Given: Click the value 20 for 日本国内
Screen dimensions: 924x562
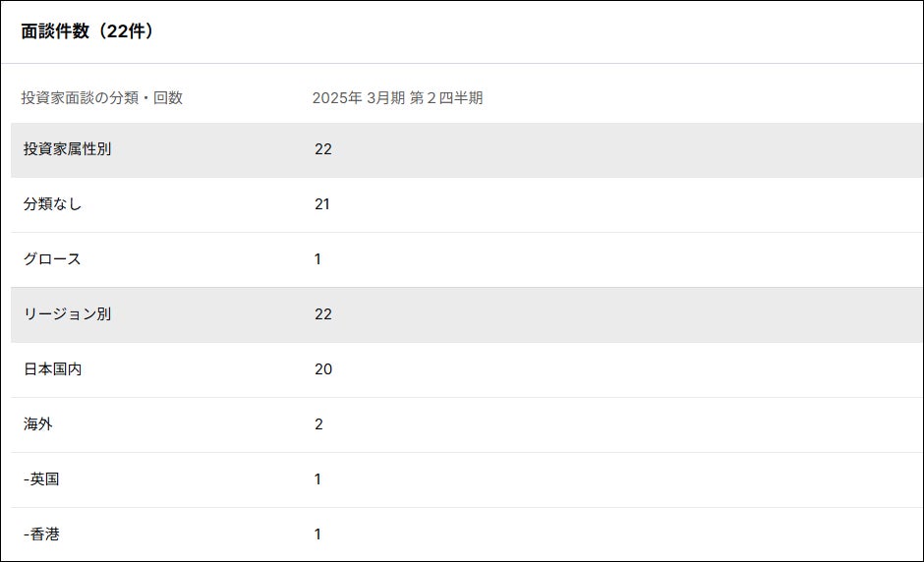Looking at the screenshot, I should click(323, 369).
